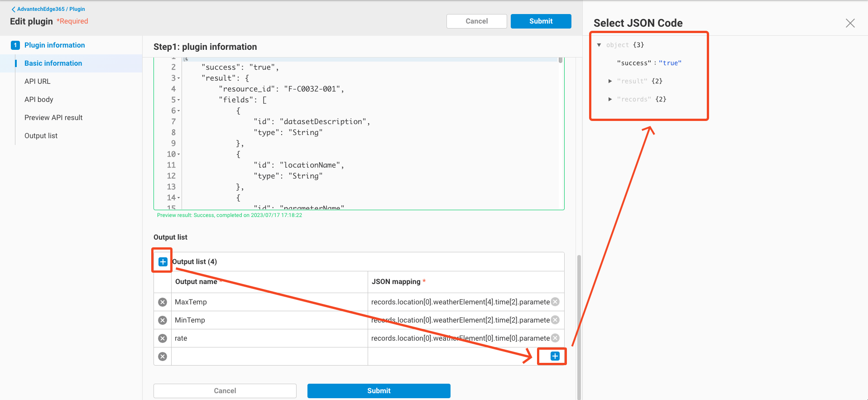
Task: Open JSON picker plus icon in empty row
Action: coord(555,356)
